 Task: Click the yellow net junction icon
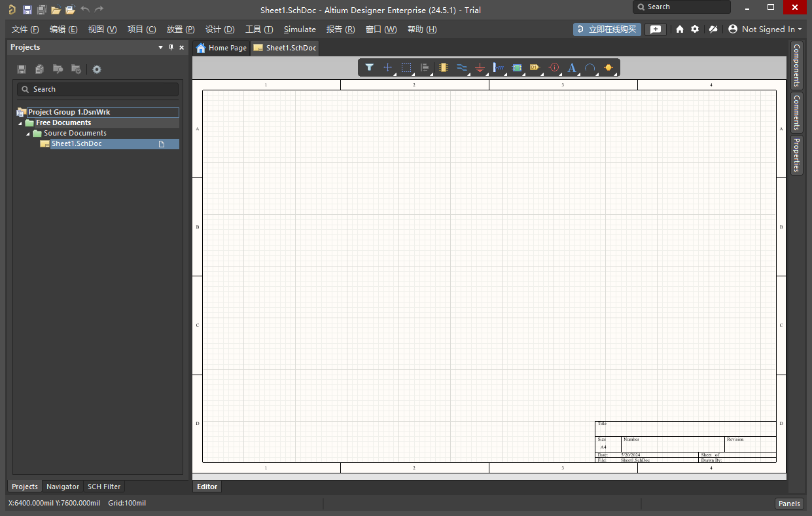click(609, 67)
